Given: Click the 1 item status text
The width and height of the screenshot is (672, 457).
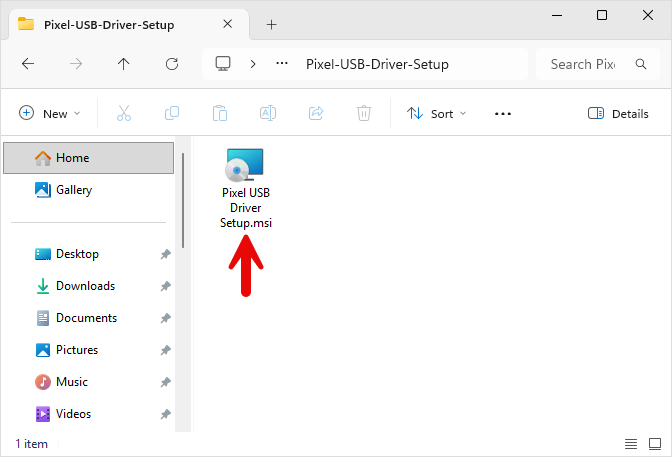Looking at the screenshot, I should point(32,444).
